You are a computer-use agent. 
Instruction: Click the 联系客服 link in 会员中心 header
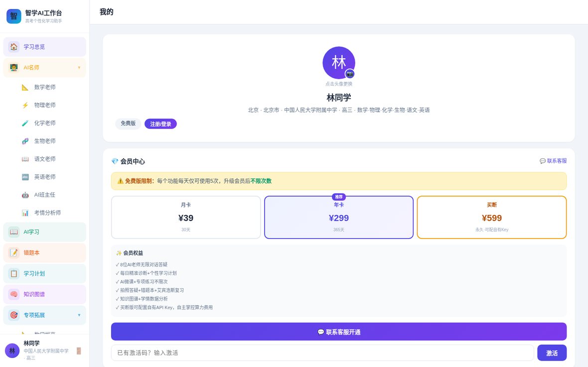pyautogui.click(x=553, y=161)
